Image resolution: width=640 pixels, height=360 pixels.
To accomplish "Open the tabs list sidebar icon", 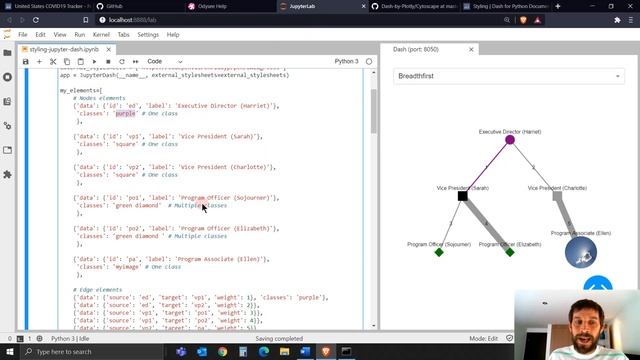I will click(x=7, y=150).
